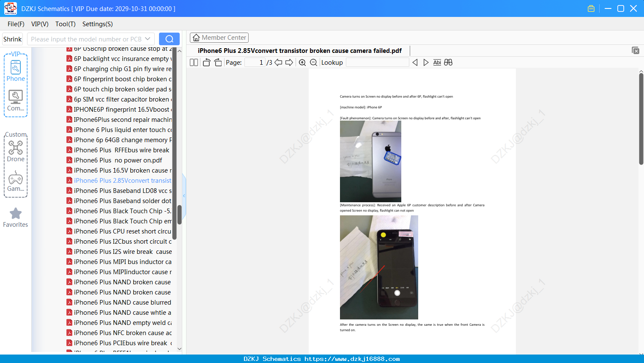644x363 pixels.
Task: Open IPhone6Plus second repair machine file
Action: [119, 120]
